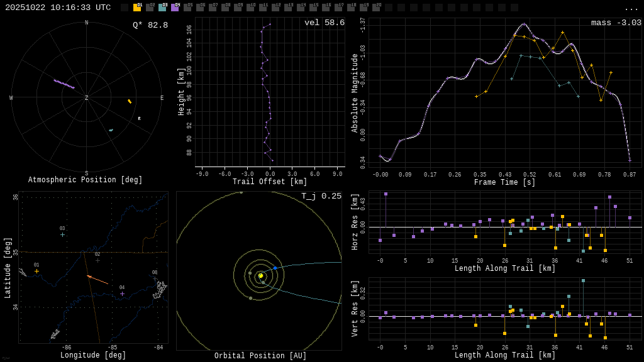Click the 'mass -3.03' label
The image size is (644, 362).
(616, 23)
